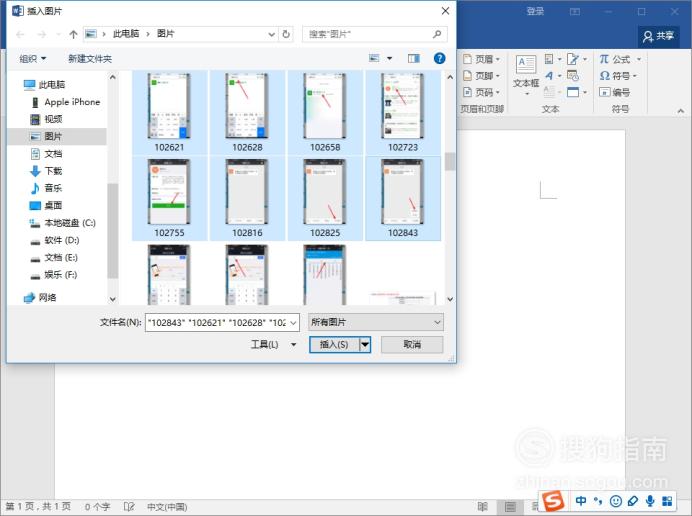Open Sogou toolbox grid icon
Screen dimensions: 692x516
pos(667,501)
